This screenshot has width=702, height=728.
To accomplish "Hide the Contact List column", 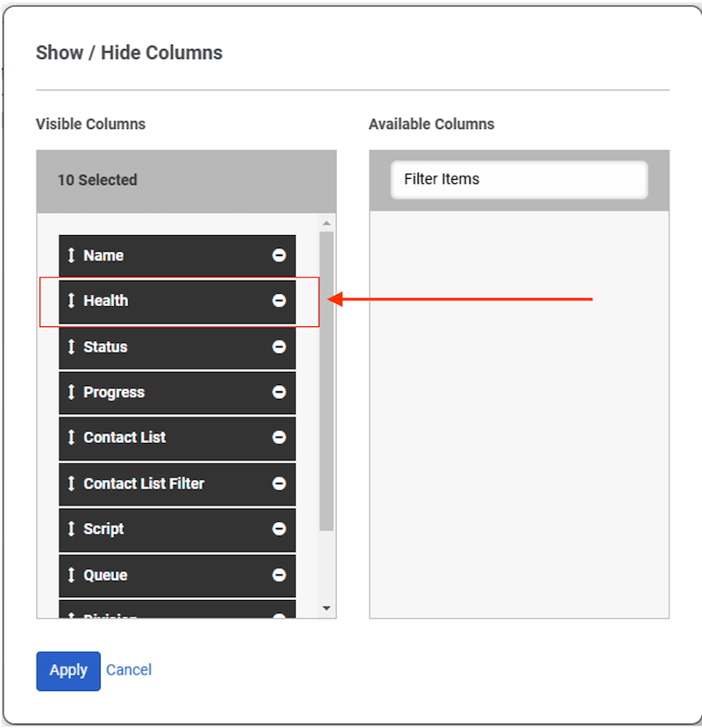I will (x=279, y=438).
